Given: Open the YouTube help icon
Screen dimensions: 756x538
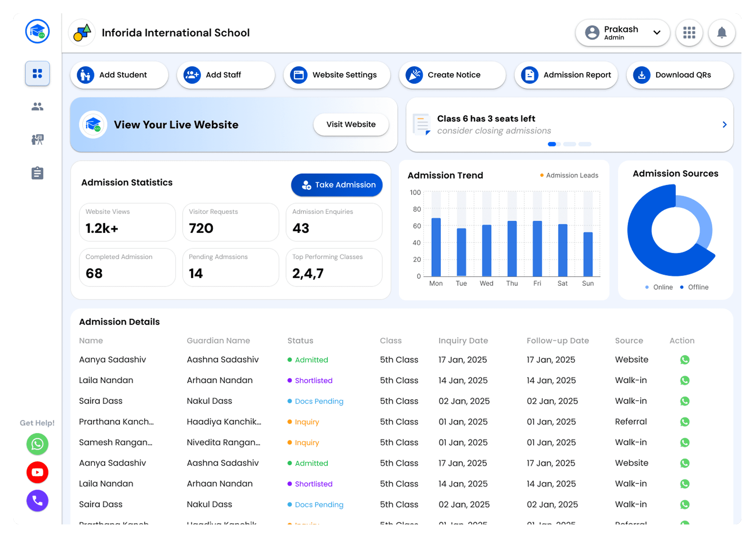Looking at the screenshot, I should 37,472.
